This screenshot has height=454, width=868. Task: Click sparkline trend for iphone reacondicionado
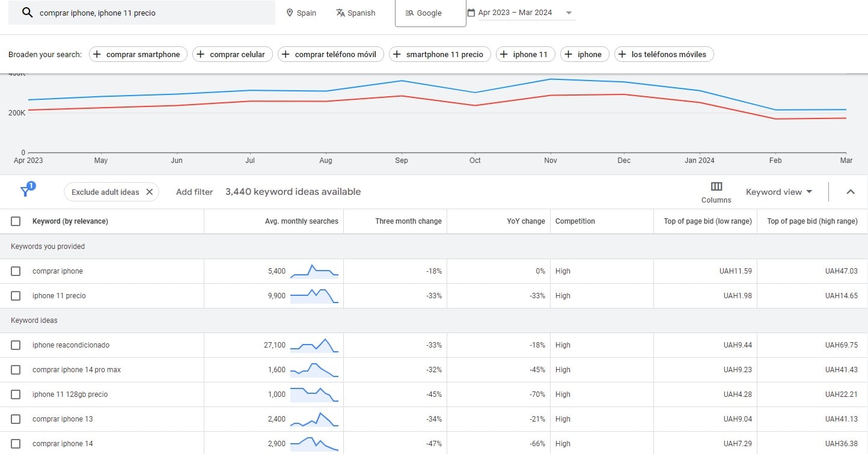314,345
